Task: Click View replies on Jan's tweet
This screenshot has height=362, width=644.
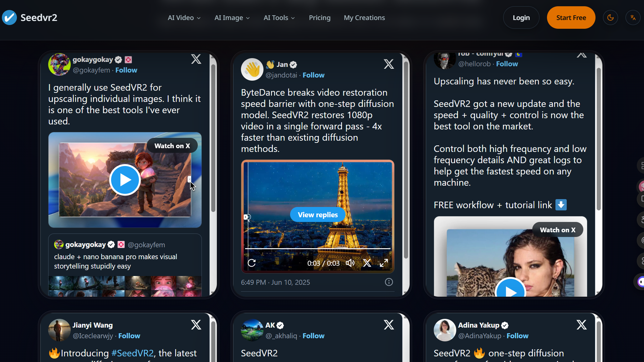Action: coord(318,215)
